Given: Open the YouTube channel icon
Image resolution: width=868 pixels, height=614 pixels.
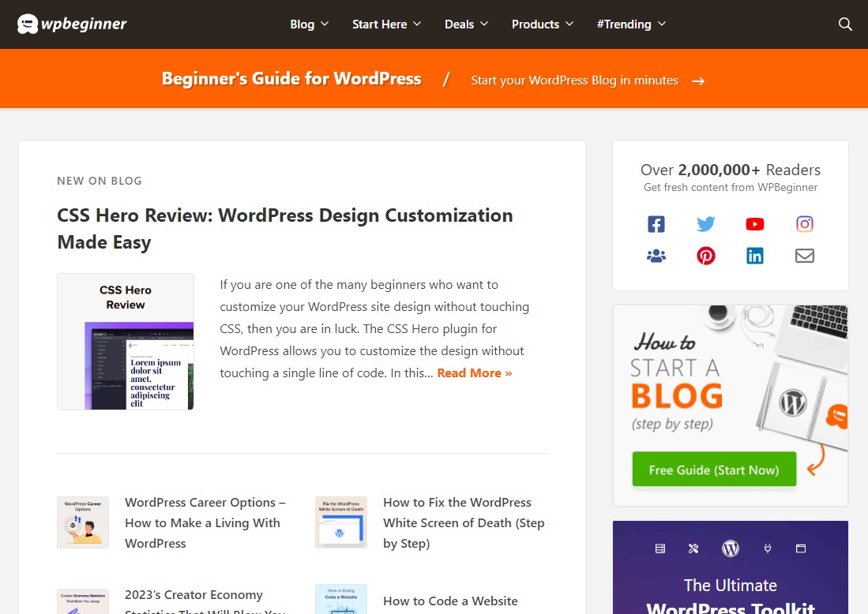Looking at the screenshot, I should [755, 224].
